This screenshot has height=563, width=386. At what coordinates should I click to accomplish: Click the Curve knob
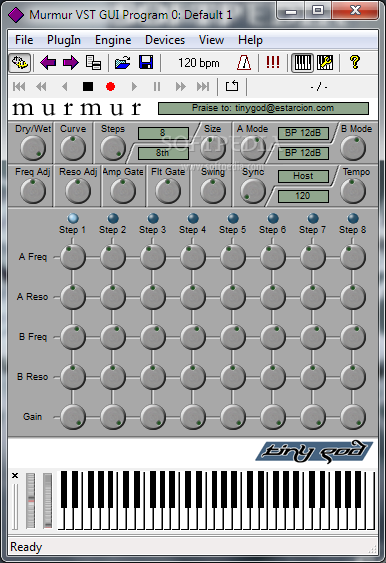[73, 148]
